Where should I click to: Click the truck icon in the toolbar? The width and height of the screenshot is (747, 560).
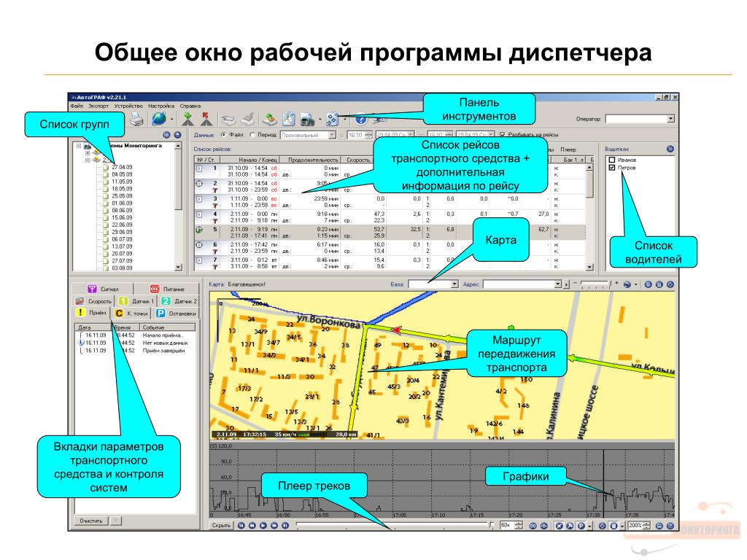pos(308,119)
